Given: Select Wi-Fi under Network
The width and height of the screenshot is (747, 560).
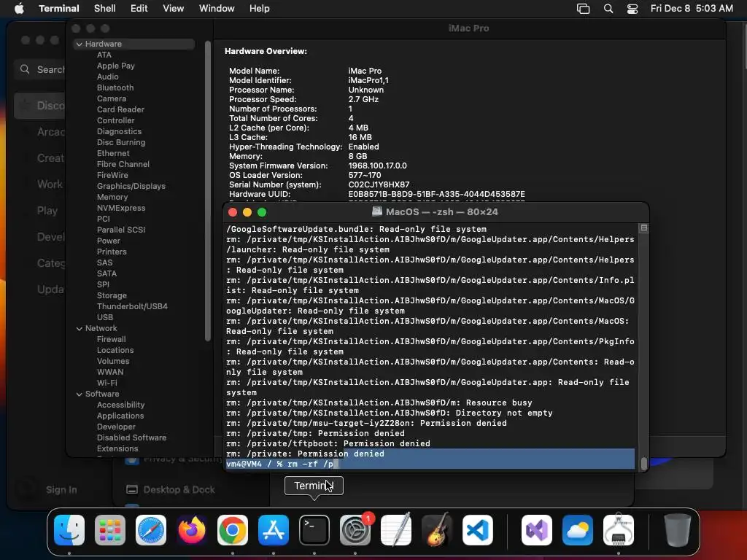Looking at the screenshot, I should [x=107, y=384].
